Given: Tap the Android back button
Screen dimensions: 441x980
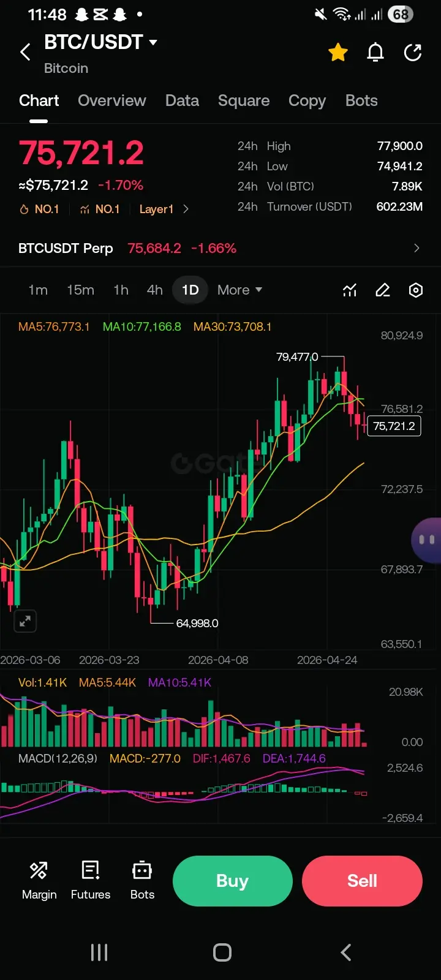Looking at the screenshot, I should click(346, 952).
